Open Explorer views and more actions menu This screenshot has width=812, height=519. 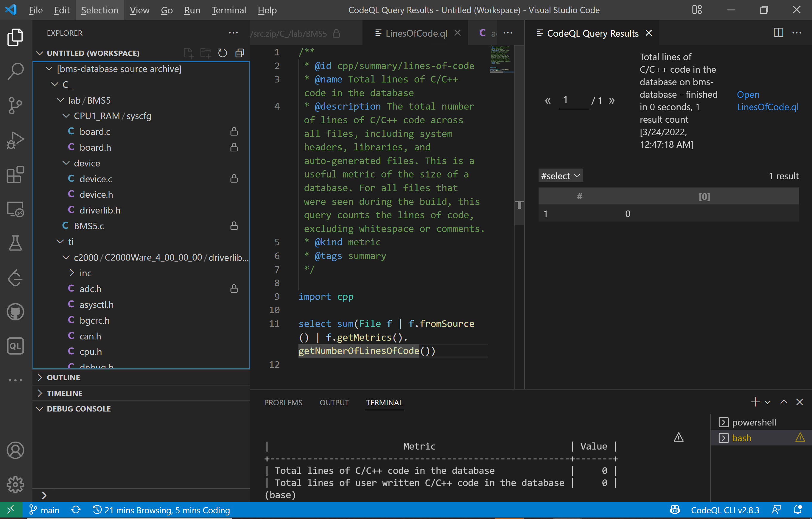[x=233, y=33]
